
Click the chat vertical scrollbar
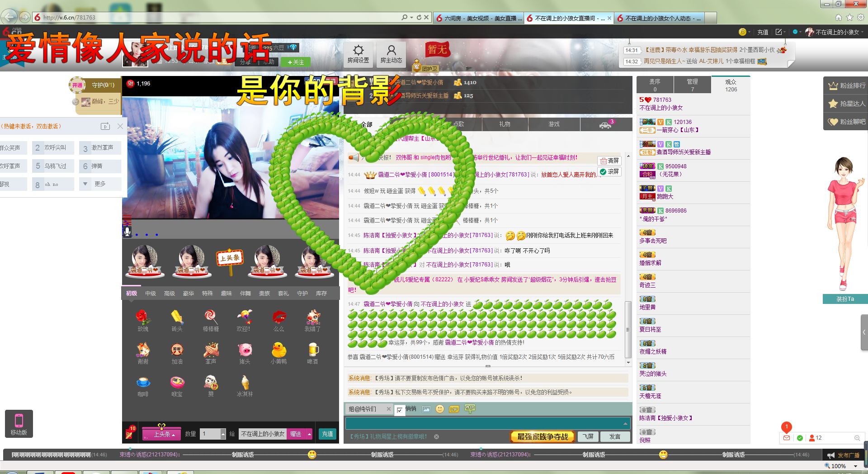coord(628,330)
